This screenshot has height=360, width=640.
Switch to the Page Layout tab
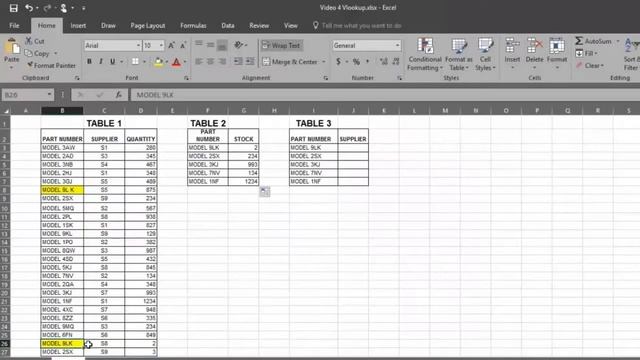(148, 25)
